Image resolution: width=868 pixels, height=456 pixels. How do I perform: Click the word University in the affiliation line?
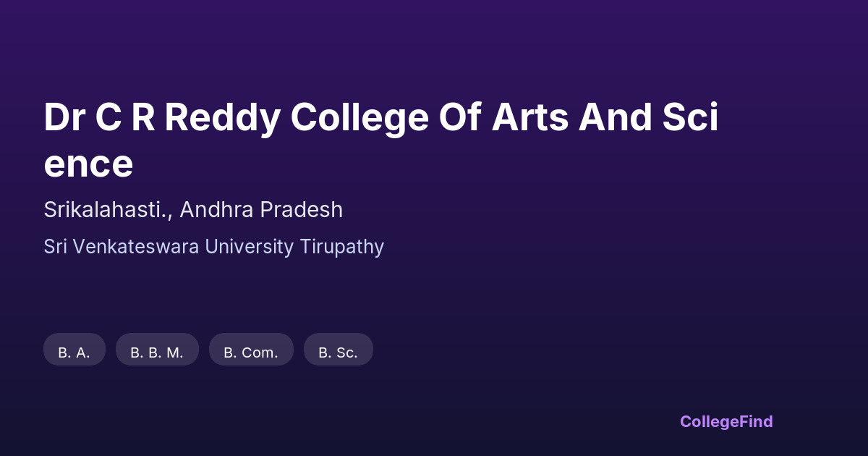pos(250,247)
